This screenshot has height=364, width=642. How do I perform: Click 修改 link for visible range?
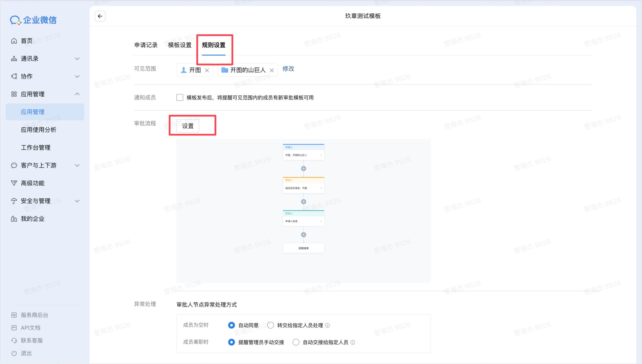(288, 69)
